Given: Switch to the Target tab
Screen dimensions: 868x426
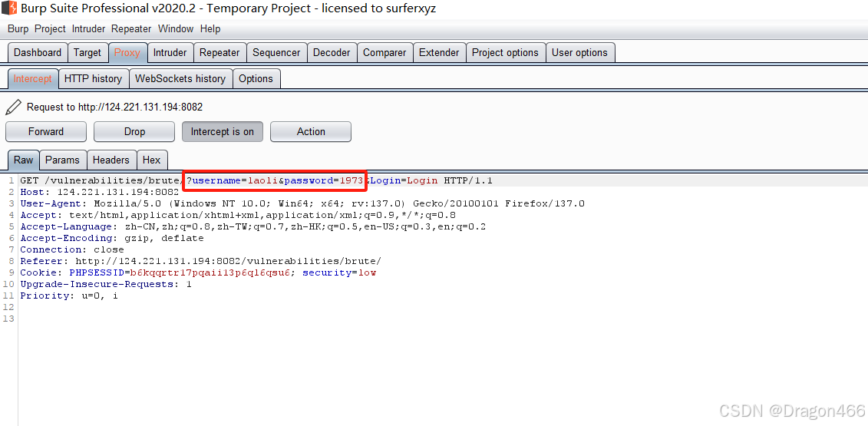Looking at the screenshot, I should pyautogui.click(x=87, y=53).
